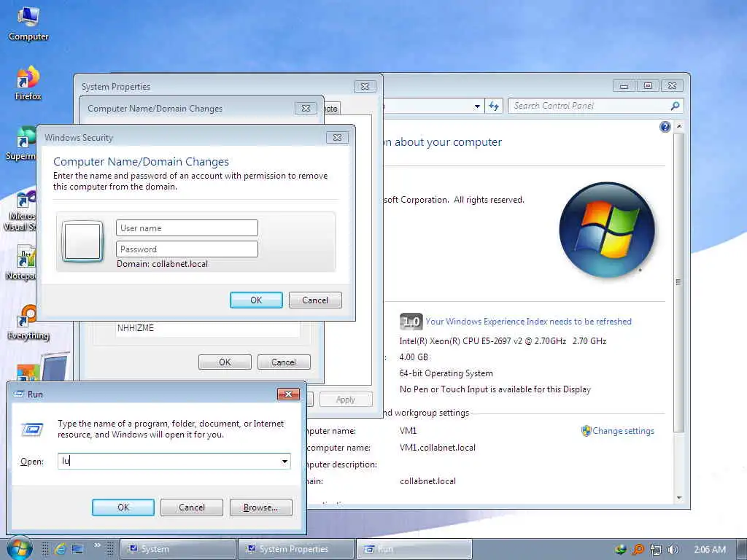Click OK in Computer Name/Domain Changes dialog
This screenshot has height=560, width=747.
point(225,362)
